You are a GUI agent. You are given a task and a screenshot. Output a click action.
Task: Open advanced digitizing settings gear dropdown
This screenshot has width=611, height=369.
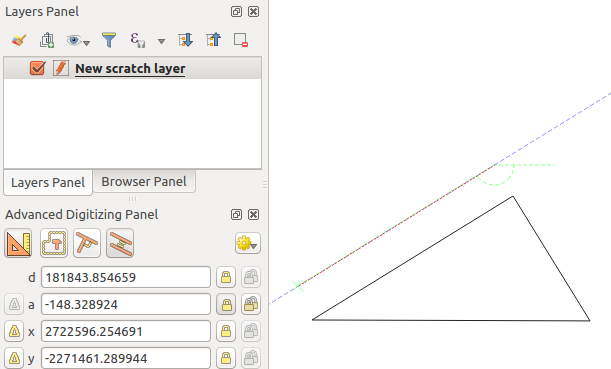[248, 244]
